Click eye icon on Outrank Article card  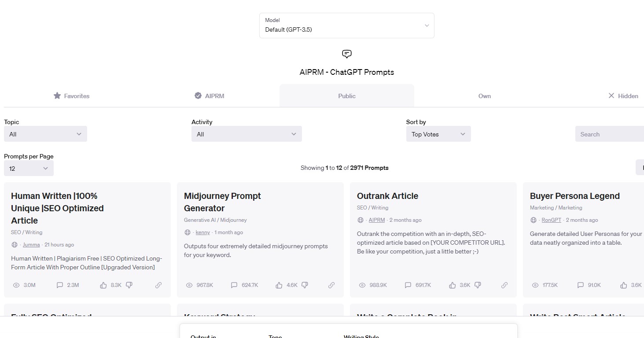(362, 285)
